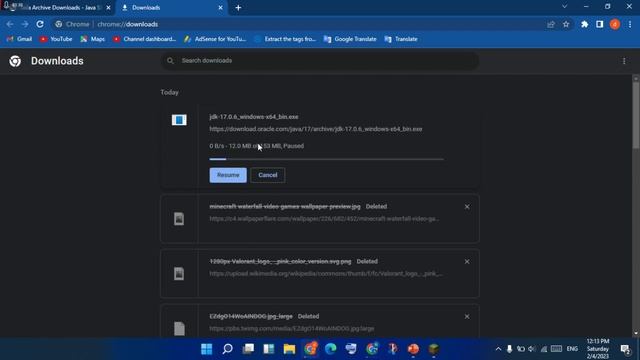Close the Downloads browser tab
The width and height of the screenshot is (640, 360).
click(220, 8)
